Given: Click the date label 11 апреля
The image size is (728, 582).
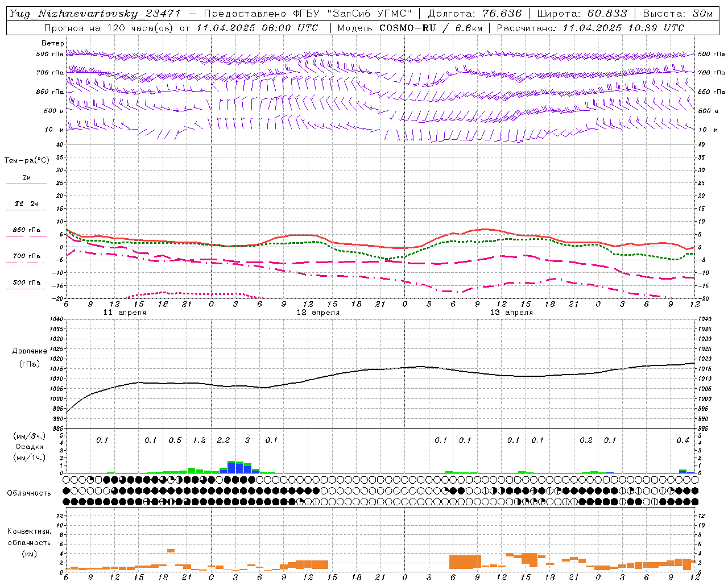Looking at the screenshot, I should [125, 313].
